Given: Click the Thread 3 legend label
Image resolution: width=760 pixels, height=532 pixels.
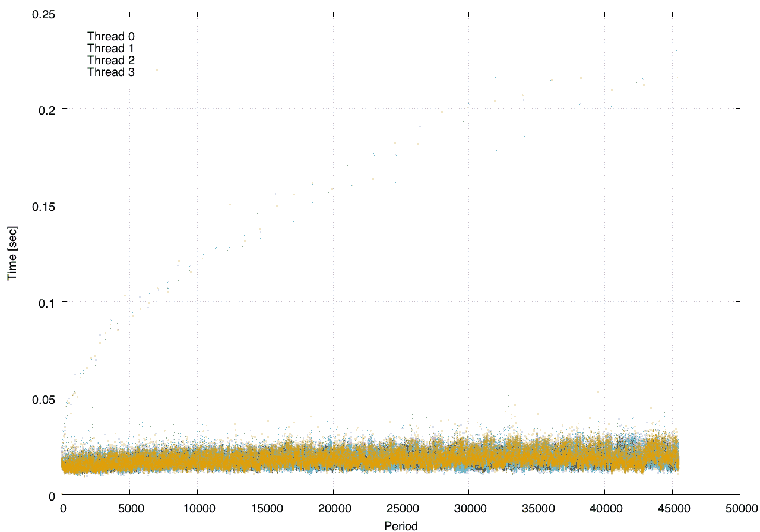Looking at the screenshot, I should click(x=111, y=72).
